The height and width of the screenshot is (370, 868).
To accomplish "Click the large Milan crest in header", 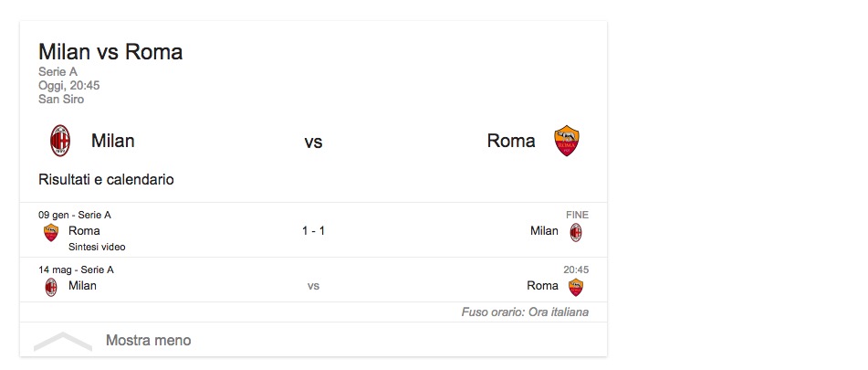I will point(60,141).
